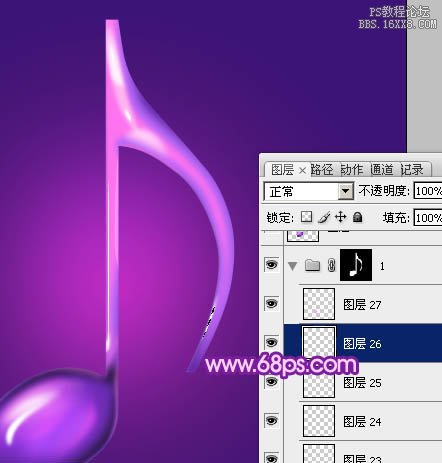Switch to the 动作 tab
The image size is (442, 463).
[x=352, y=170]
